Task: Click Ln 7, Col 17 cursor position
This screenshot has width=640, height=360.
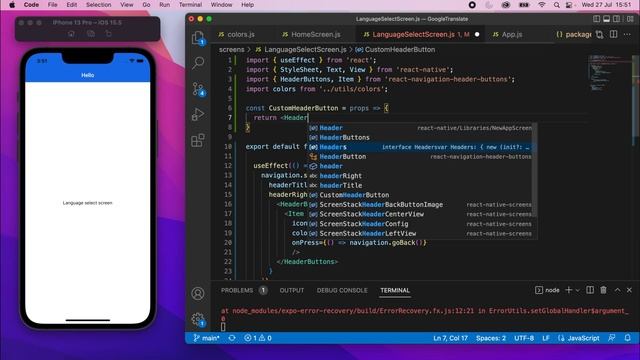Action: [x=450, y=338]
